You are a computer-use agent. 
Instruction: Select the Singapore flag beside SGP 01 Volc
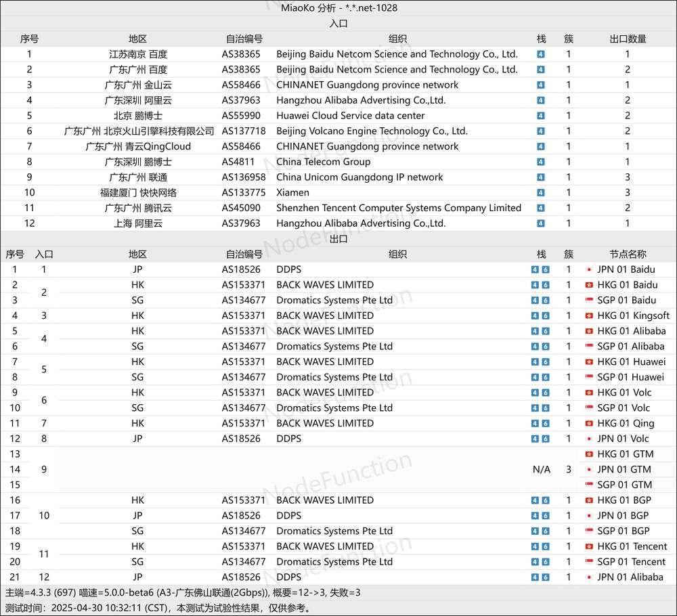(x=589, y=408)
